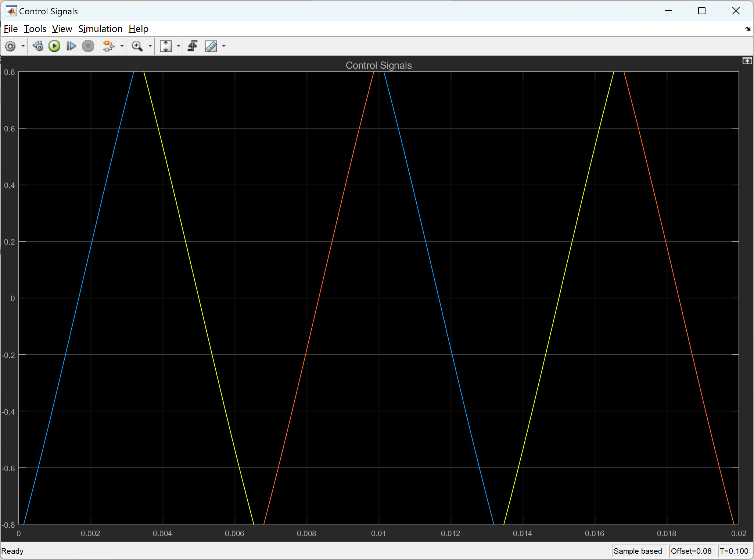Click the Step Forward button
754x560 pixels.
coord(71,46)
